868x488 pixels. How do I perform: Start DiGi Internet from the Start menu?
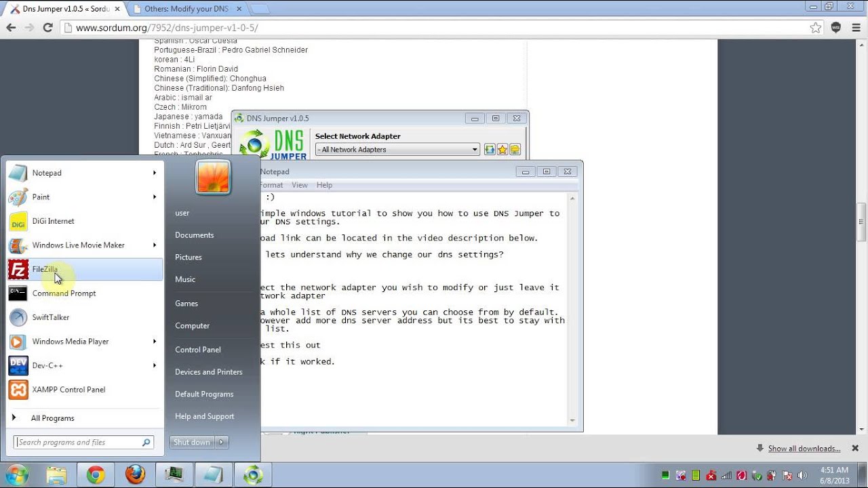[x=85, y=221]
